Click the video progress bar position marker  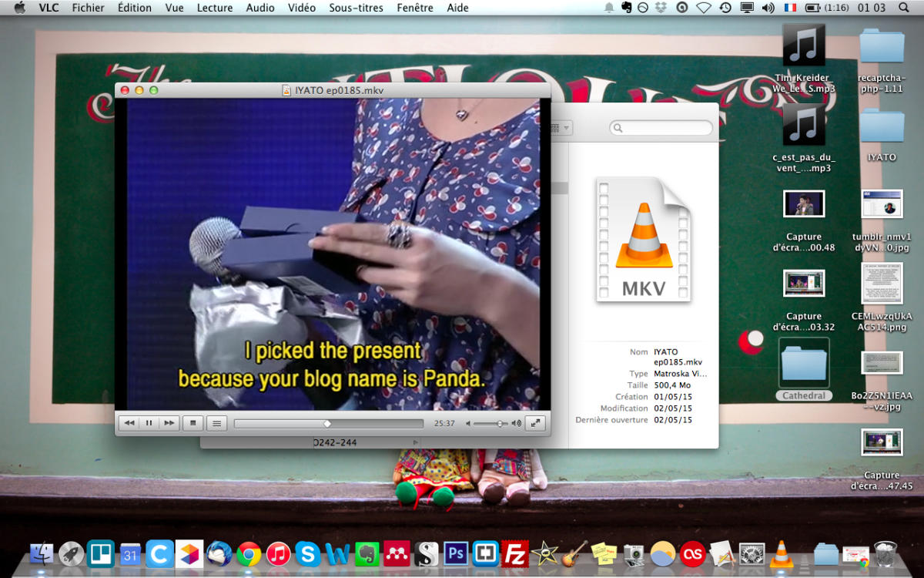click(x=327, y=423)
